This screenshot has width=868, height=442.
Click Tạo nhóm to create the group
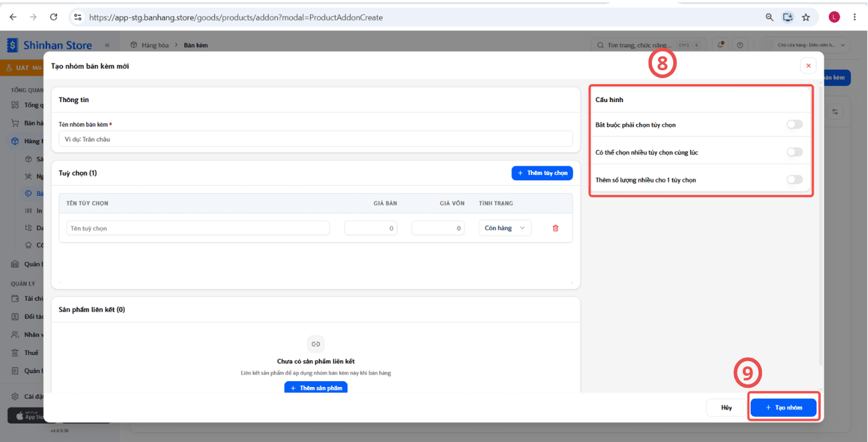[784, 408]
